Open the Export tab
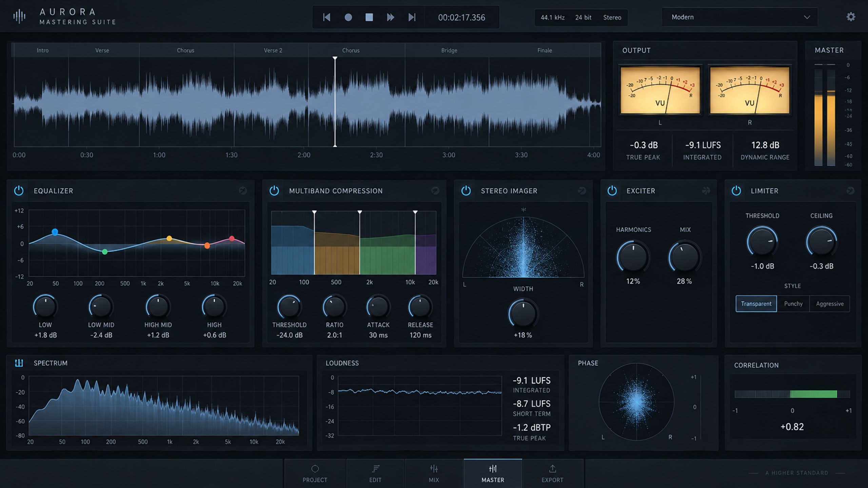This screenshot has height=488, width=868. coord(552,474)
